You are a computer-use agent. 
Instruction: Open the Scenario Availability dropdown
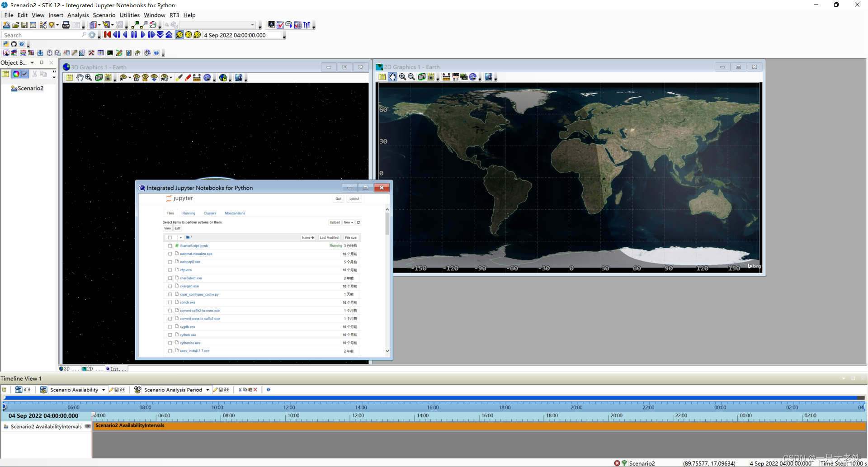[x=104, y=390]
